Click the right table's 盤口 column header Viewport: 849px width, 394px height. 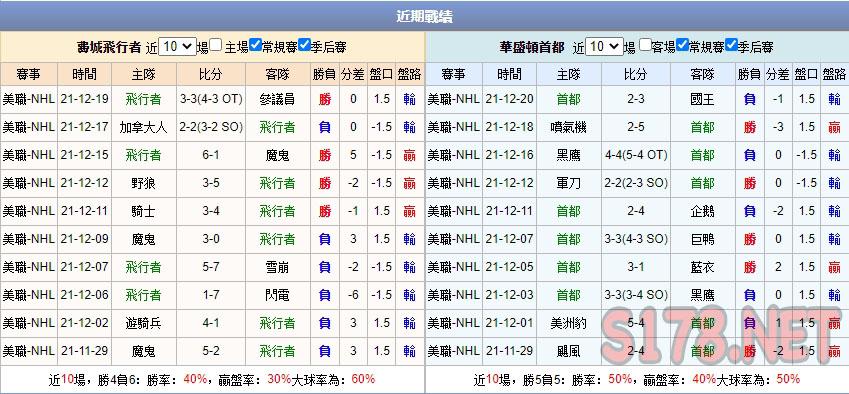806,74
